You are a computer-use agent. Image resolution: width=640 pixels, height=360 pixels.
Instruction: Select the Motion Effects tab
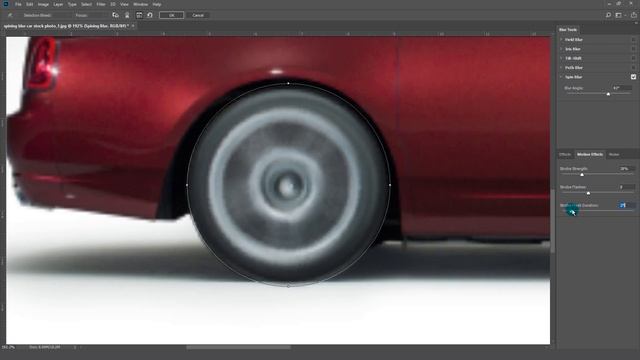point(590,154)
